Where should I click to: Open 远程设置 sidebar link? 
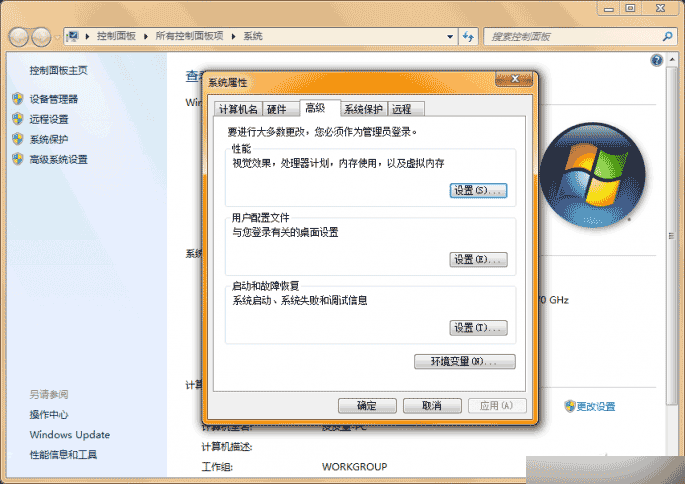tap(49, 119)
